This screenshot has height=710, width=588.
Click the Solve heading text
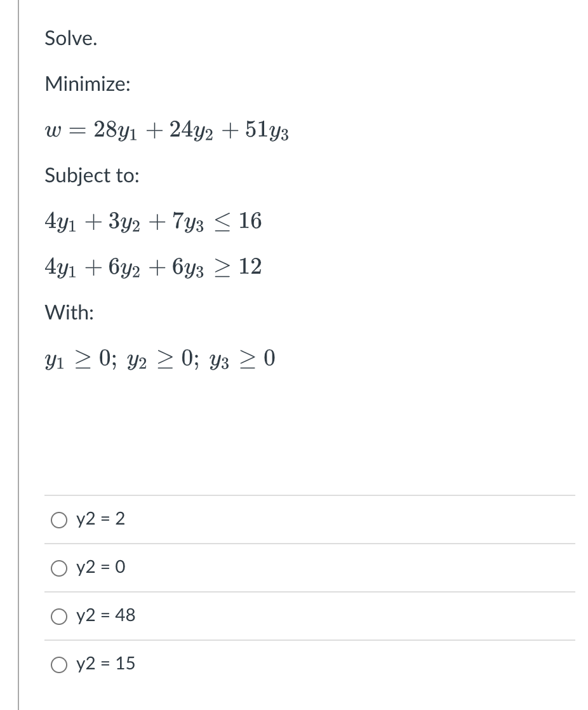[x=70, y=38]
